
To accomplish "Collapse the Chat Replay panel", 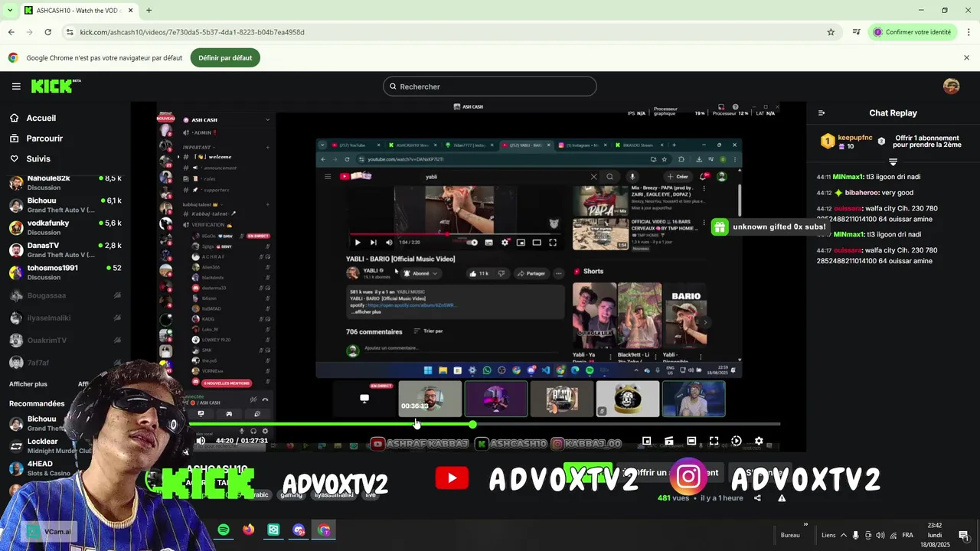I will click(x=822, y=112).
